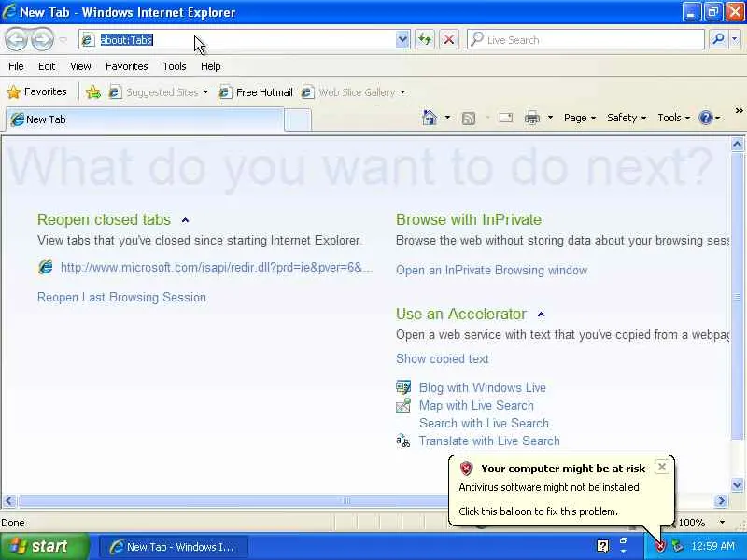
Task: Click Search with Live Search
Action: 484,423
